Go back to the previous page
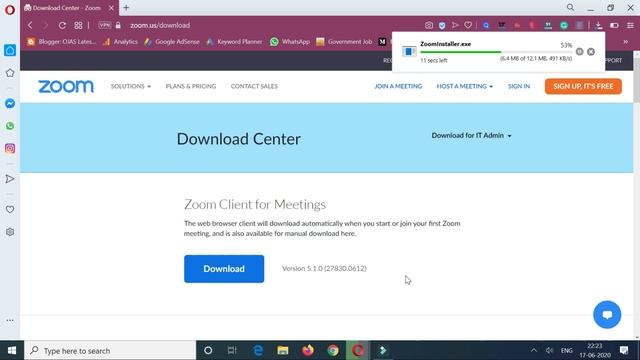The height and width of the screenshot is (360, 640). point(30,25)
